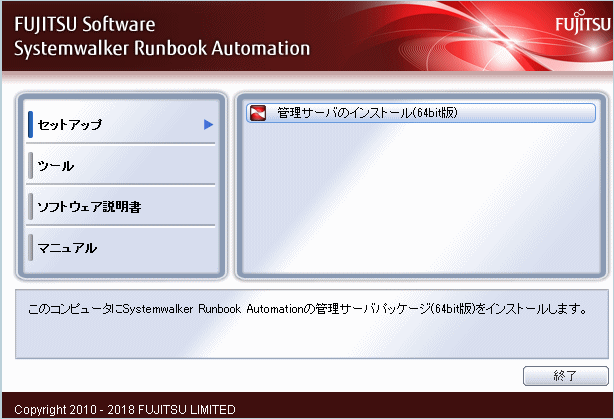Select the セットアップ menu item
This screenshot has height=419, width=614.
[121, 124]
